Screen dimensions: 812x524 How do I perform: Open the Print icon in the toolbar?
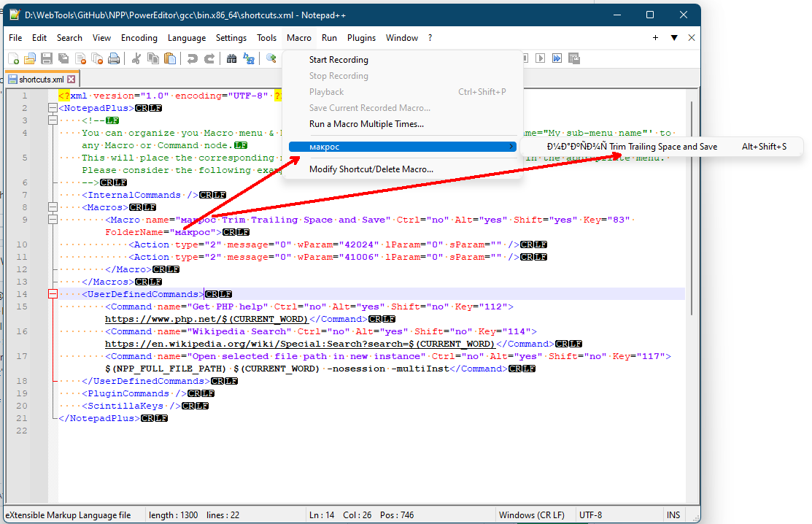pyautogui.click(x=112, y=58)
